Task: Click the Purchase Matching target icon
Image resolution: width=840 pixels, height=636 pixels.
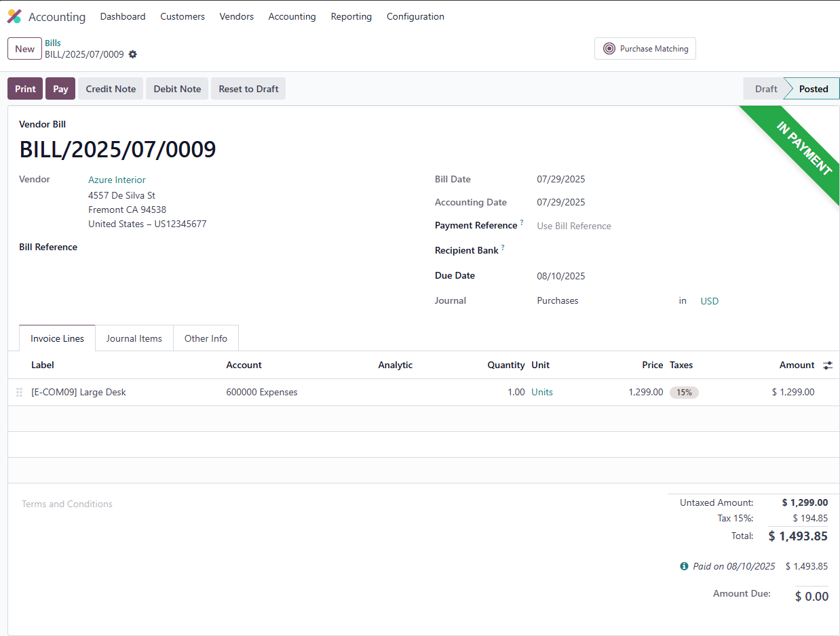Action: [x=609, y=49]
